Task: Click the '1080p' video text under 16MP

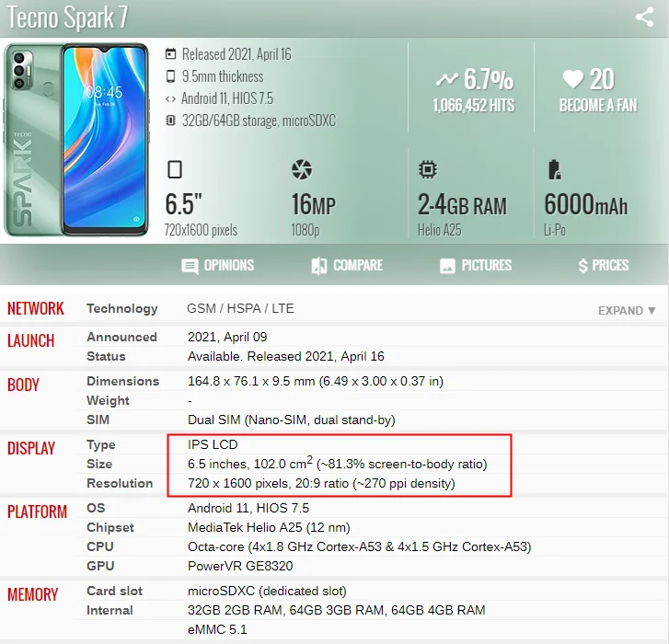Action: pos(306,230)
